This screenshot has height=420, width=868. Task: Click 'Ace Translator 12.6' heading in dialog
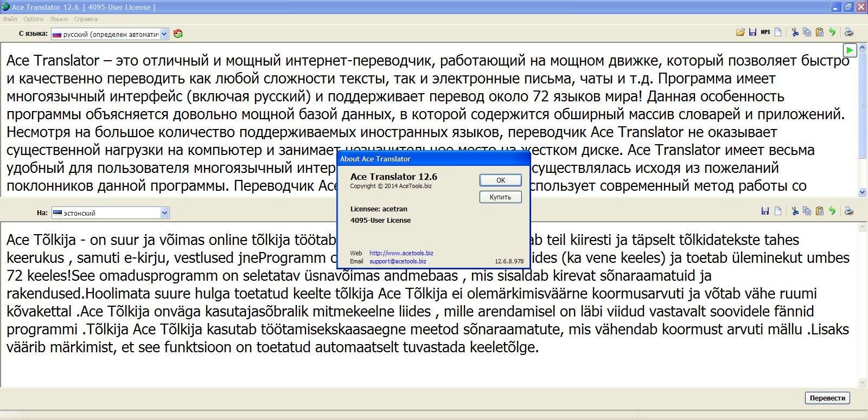point(393,176)
